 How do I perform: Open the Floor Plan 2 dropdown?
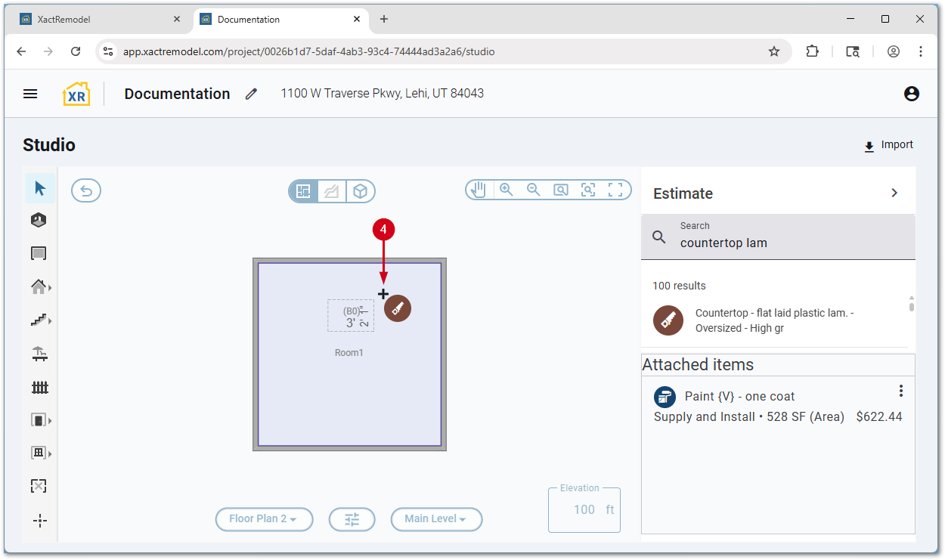(x=264, y=519)
